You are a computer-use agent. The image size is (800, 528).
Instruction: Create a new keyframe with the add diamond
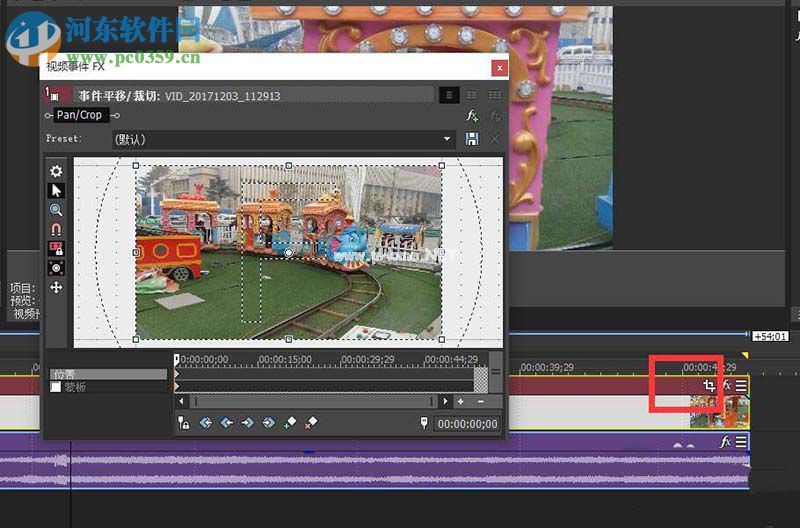point(290,423)
